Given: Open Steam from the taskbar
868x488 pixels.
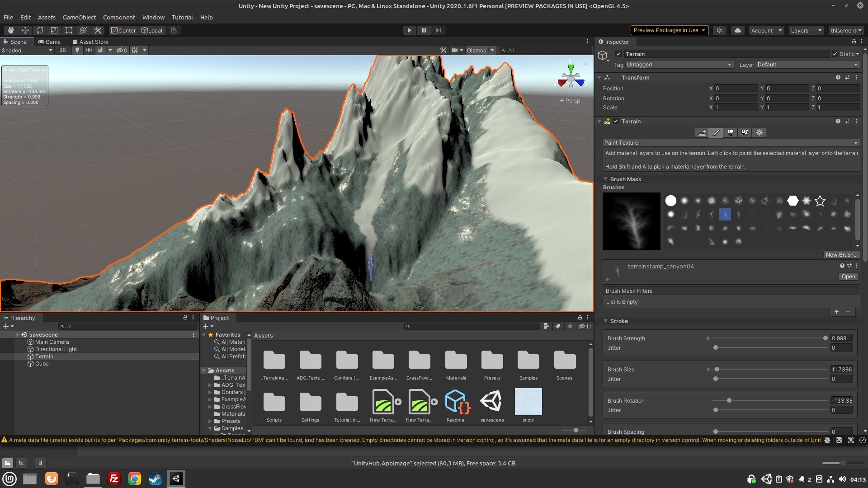Looking at the screenshot, I should (x=156, y=479).
